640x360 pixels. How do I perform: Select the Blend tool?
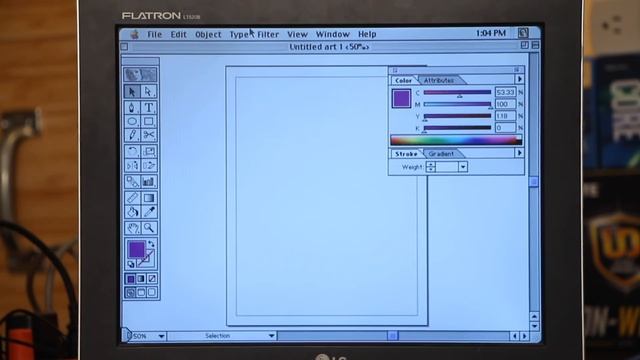pyautogui.click(x=132, y=181)
